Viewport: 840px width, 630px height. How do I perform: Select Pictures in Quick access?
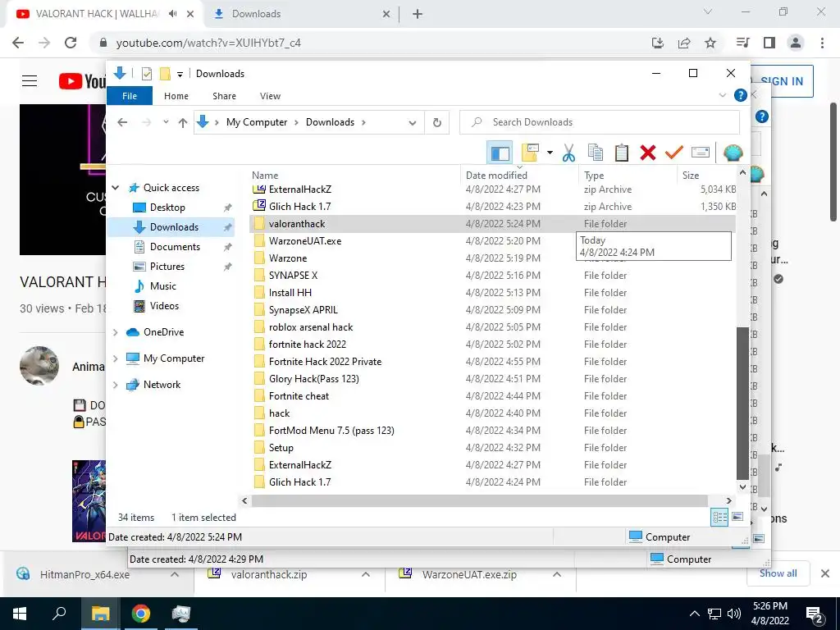167,267
